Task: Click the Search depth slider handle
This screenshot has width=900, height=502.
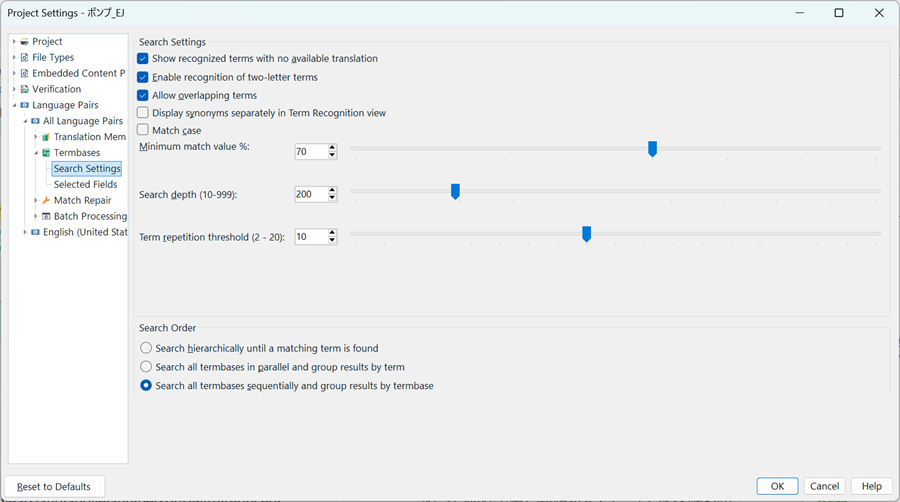Action: [x=455, y=192]
